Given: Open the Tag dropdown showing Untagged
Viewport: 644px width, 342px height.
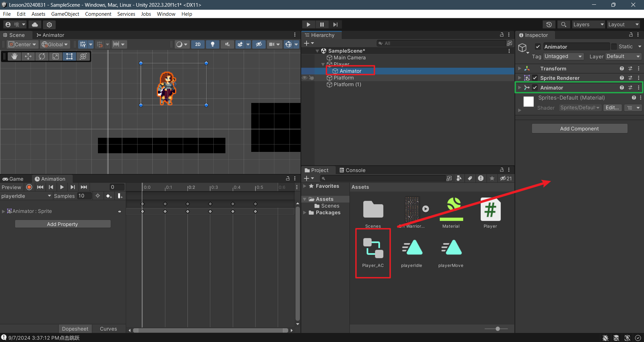Looking at the screenshot, I should tap(563, 56).
